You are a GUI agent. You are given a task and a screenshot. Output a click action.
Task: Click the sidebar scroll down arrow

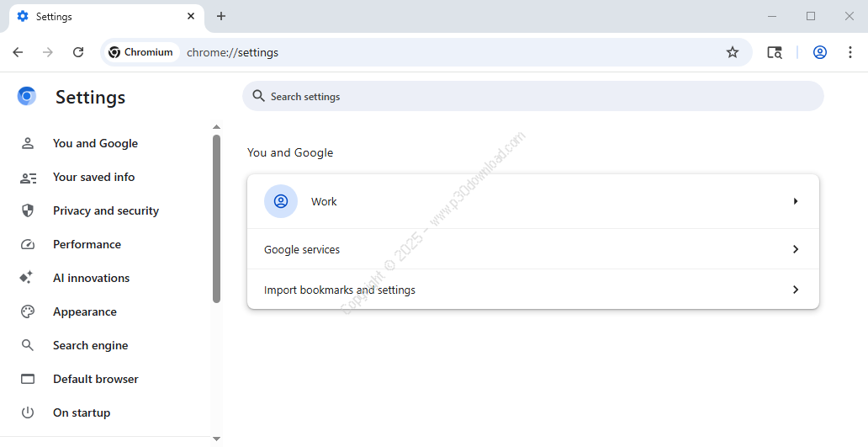point(216,439)
